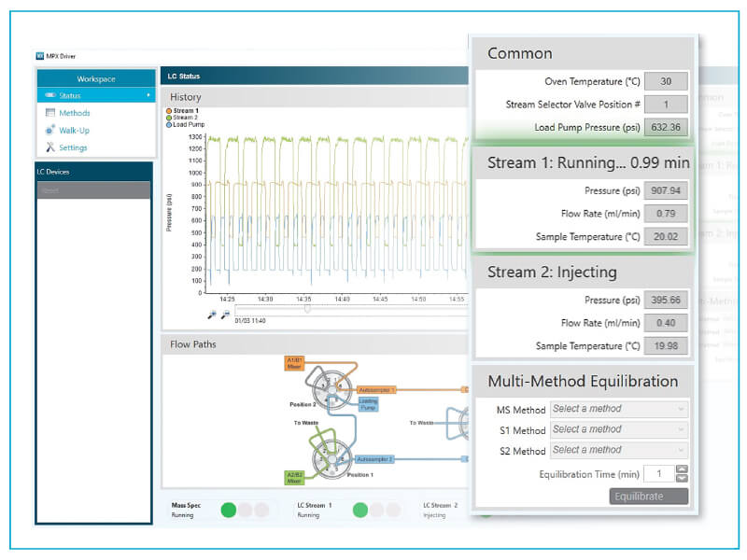
Task: Click the green Mass Spec status indicator
Action: [228, 510]
